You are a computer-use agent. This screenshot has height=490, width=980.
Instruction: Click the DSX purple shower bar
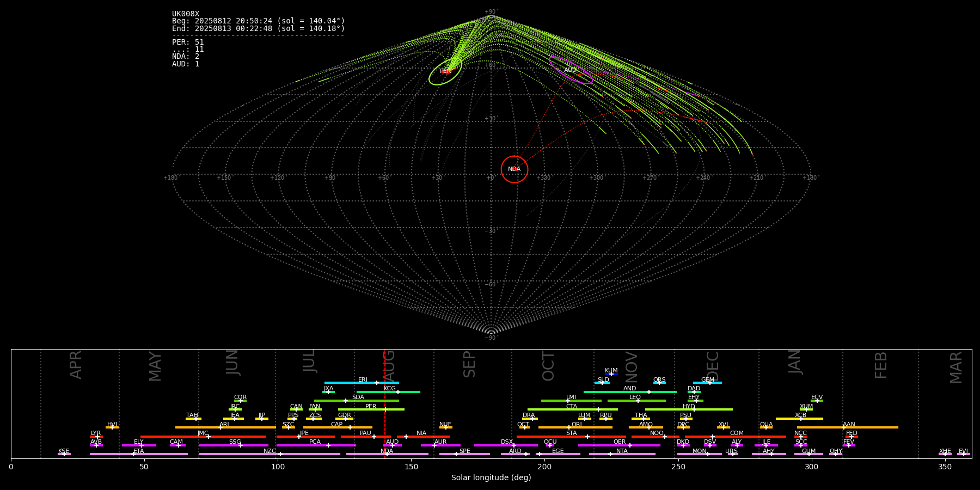coord(506,445)
